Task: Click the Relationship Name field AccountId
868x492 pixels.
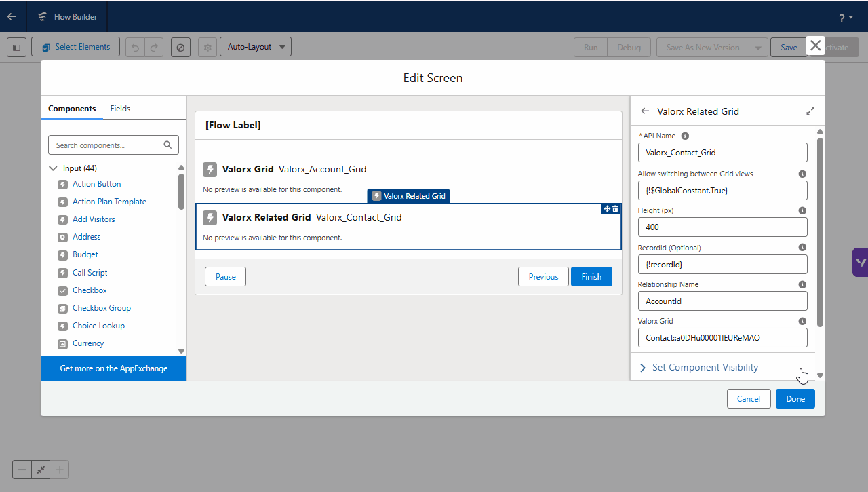Action: click(722, 301)
